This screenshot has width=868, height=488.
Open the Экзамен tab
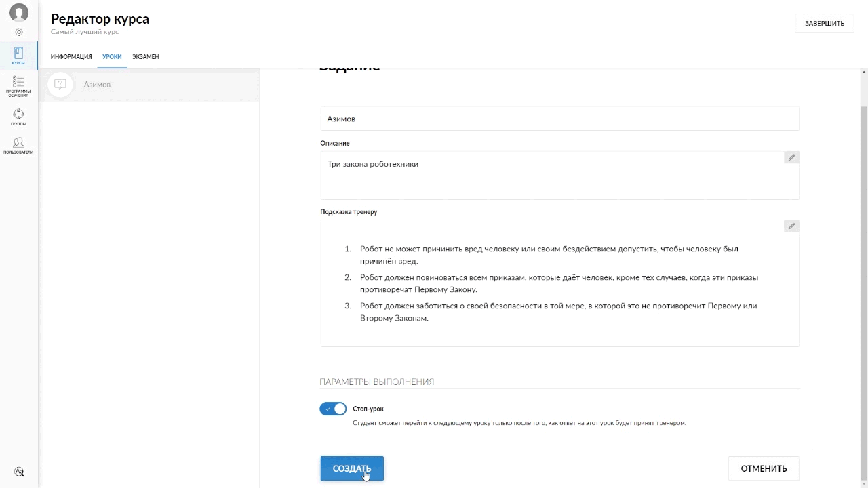tap(146, 57)
